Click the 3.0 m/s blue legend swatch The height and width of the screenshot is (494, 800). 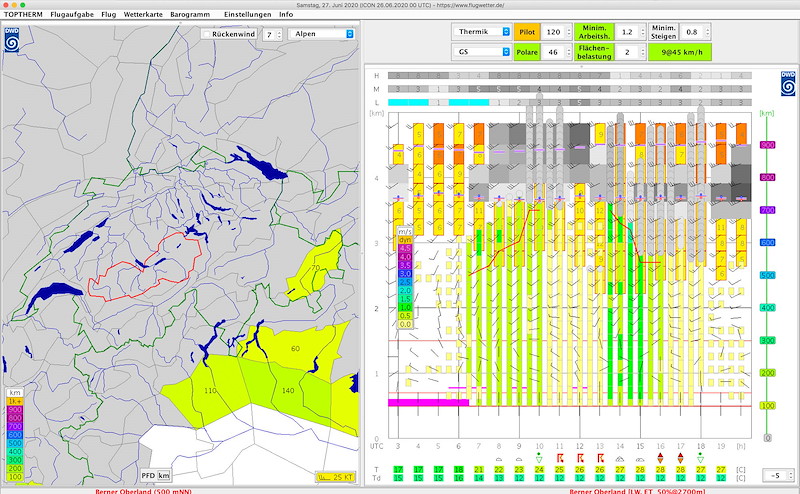405,274
